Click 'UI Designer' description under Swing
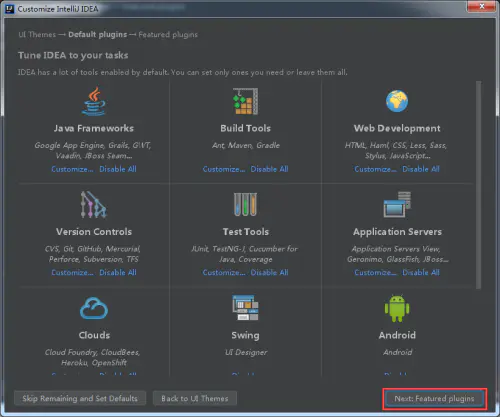Viewport: 500px width, 417px height. coord(246,352)
